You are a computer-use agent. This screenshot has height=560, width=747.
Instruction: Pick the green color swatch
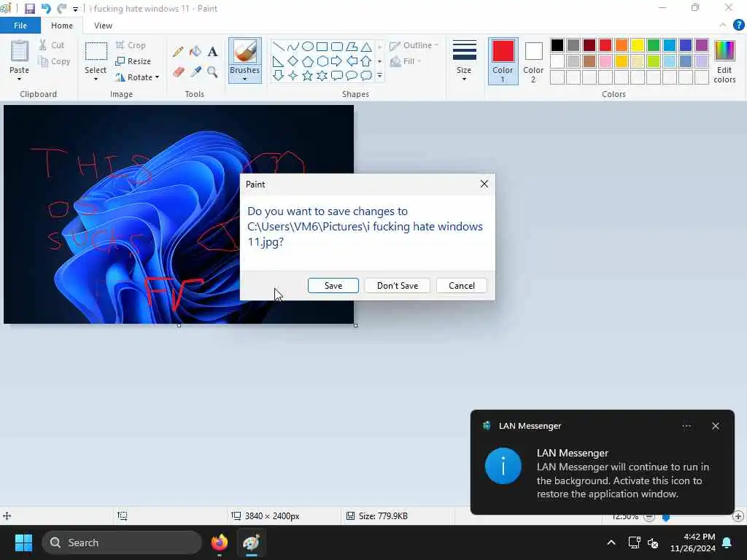(x=654, y=45)
